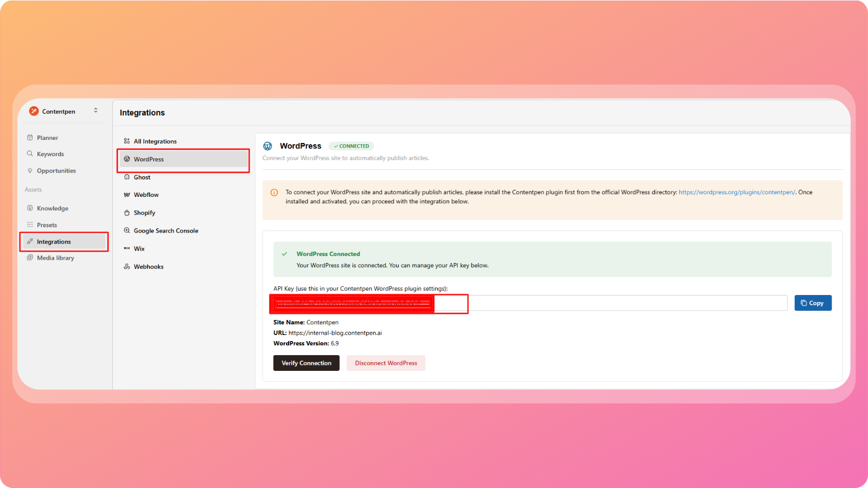The width and height of the screenshot is (868, 488).
Task: Open the Presets section
Action: click(47, 225)
